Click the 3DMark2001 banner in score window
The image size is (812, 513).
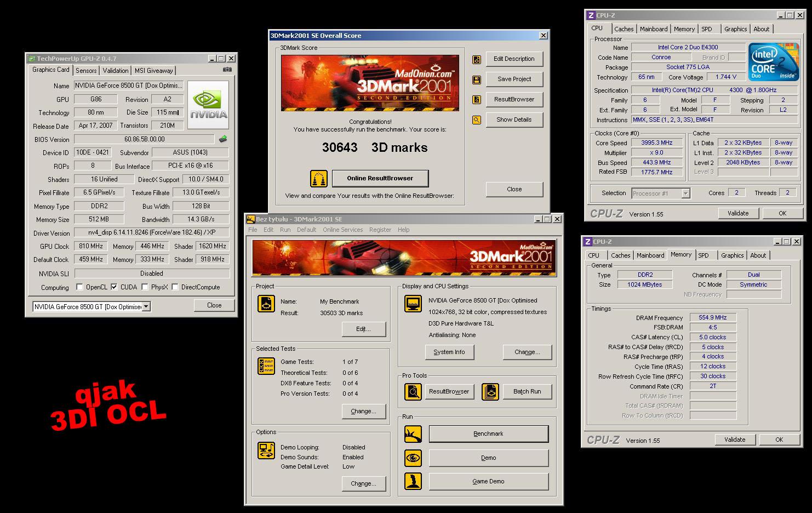[x=370, y=83]
